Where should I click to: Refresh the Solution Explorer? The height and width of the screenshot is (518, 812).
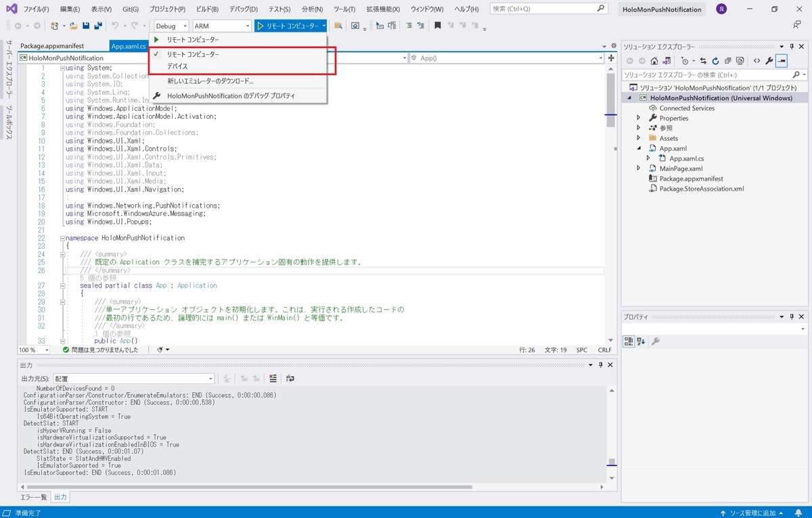pos(715,61)
